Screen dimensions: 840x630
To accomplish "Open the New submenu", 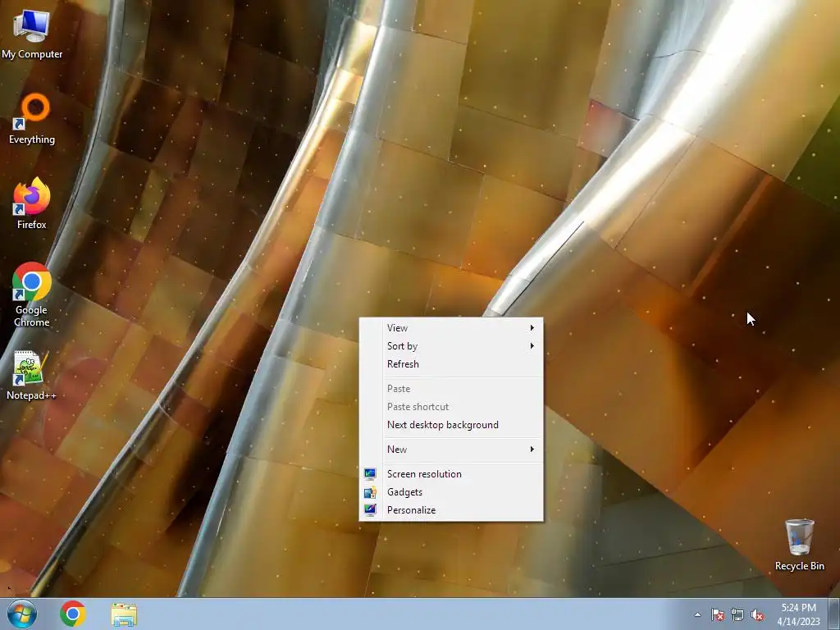I will (x=451, y=450).
